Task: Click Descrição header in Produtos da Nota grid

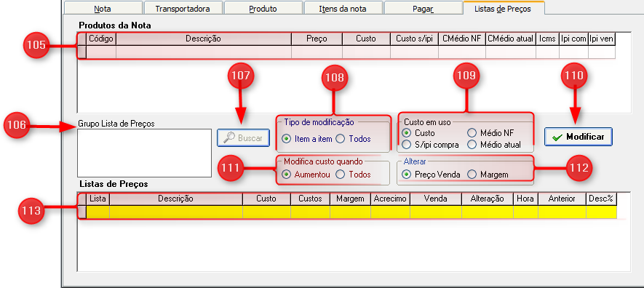Action: [x=204, y=39]
